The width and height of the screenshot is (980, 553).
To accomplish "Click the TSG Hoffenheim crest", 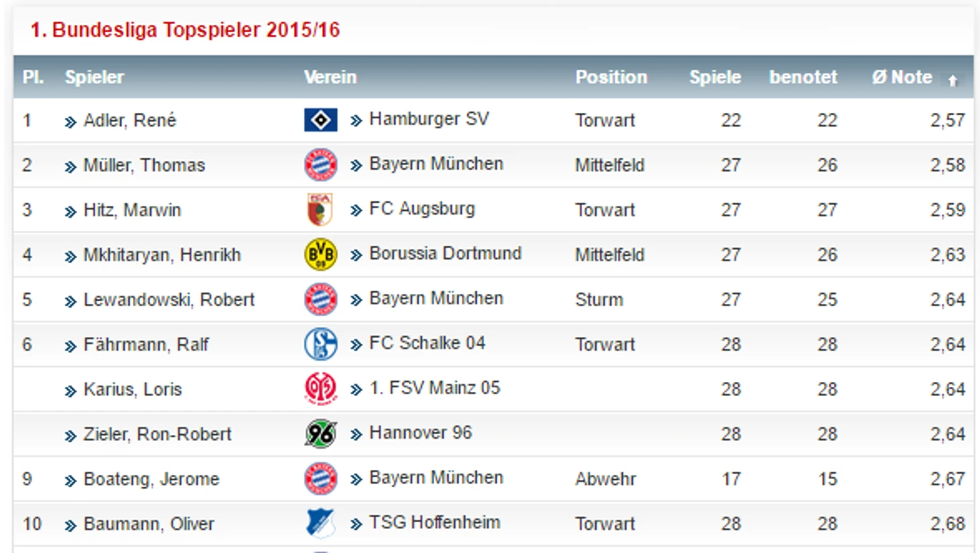I will [321, 523].
